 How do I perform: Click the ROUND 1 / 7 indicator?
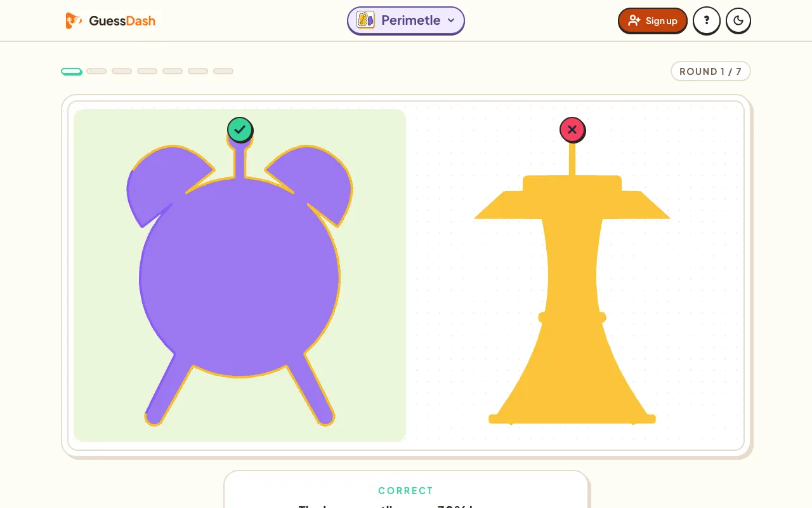[710, 71]
